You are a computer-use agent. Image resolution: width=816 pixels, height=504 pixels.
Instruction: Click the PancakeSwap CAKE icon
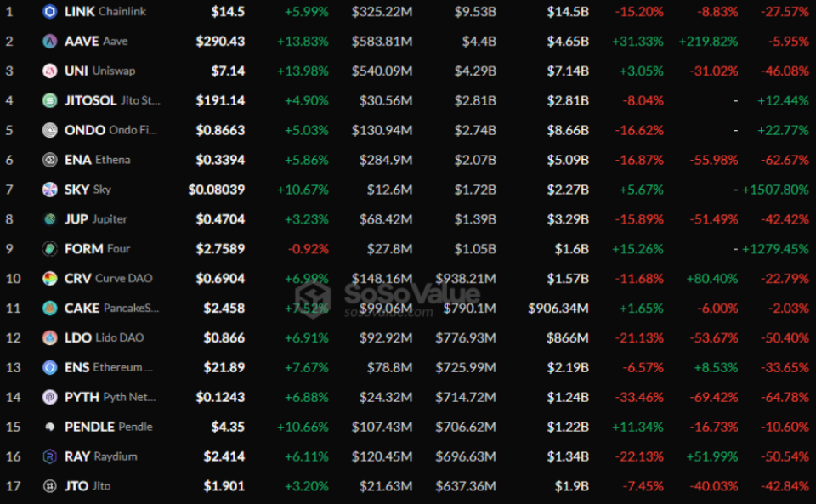coord(49,308)
